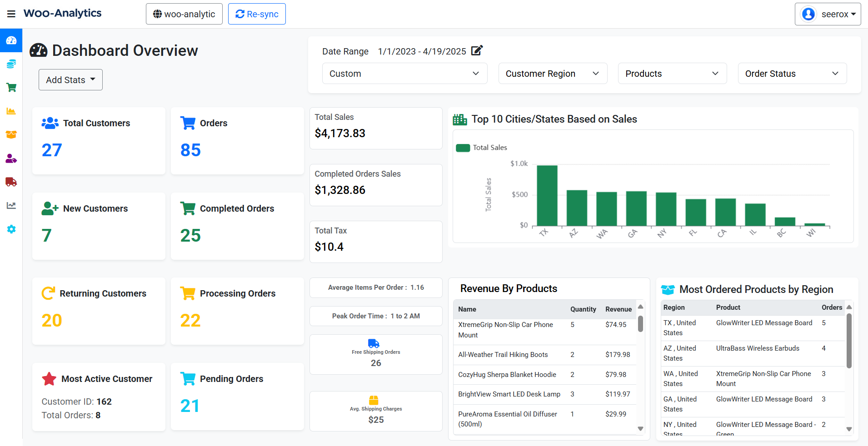The image size is (868, 446).
Task: Expand the Custom date range dropdown
Action: [404, 73]
